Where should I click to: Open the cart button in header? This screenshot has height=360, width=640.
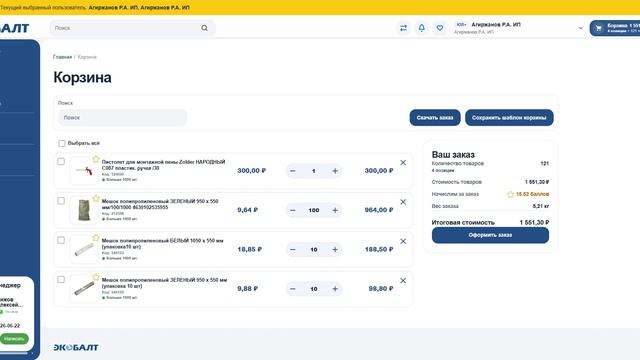[615, 28]
